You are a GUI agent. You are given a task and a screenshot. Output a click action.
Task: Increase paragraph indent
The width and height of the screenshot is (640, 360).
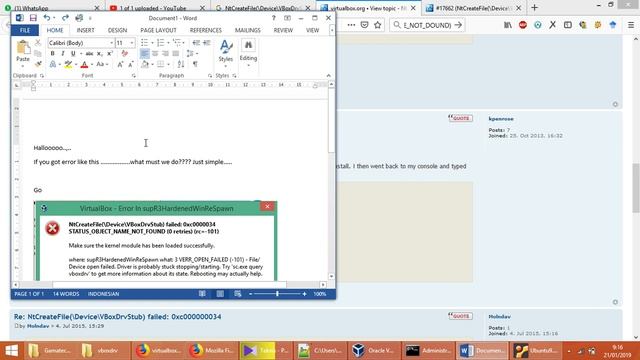(x=207, y=43)
